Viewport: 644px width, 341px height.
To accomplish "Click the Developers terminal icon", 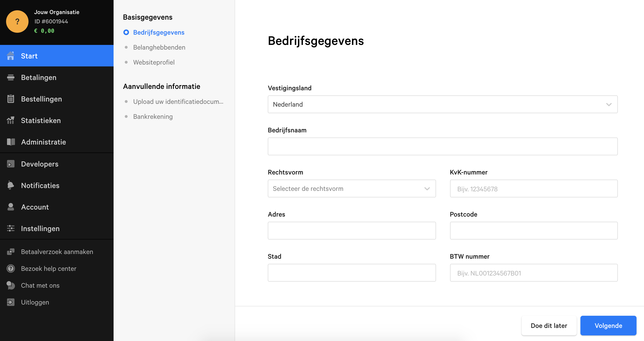I will click(x=11, y=164).
